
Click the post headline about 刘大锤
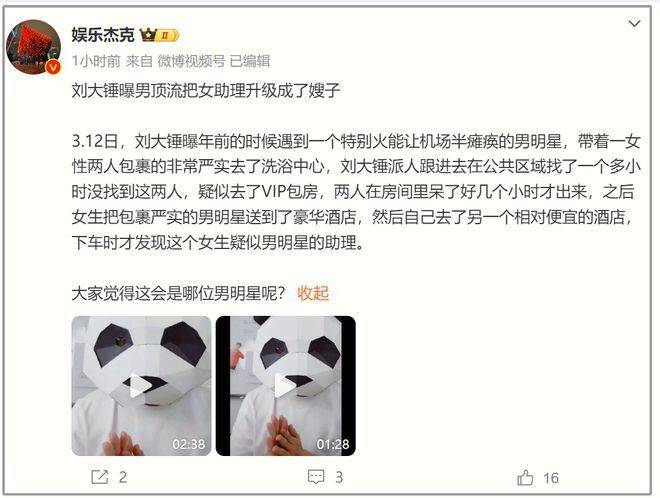206,90
